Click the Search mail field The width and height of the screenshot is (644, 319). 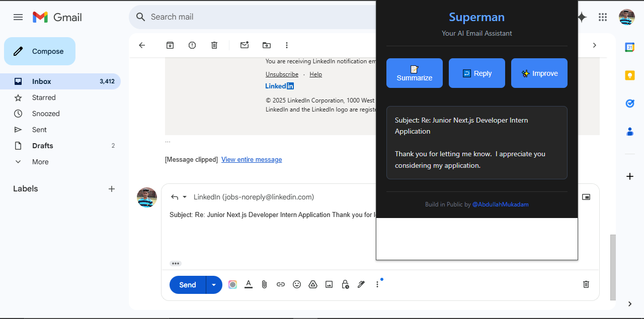pyautogui.click(x=252, y=17)
